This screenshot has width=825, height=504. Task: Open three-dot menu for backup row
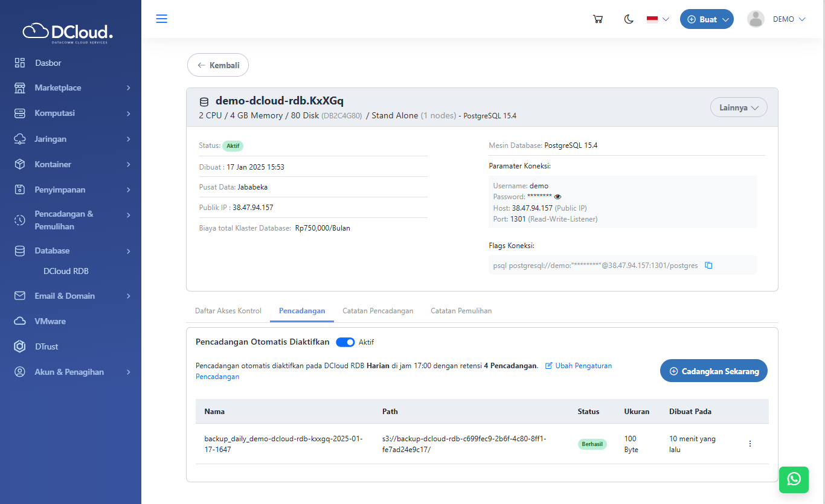coord(750,444)
